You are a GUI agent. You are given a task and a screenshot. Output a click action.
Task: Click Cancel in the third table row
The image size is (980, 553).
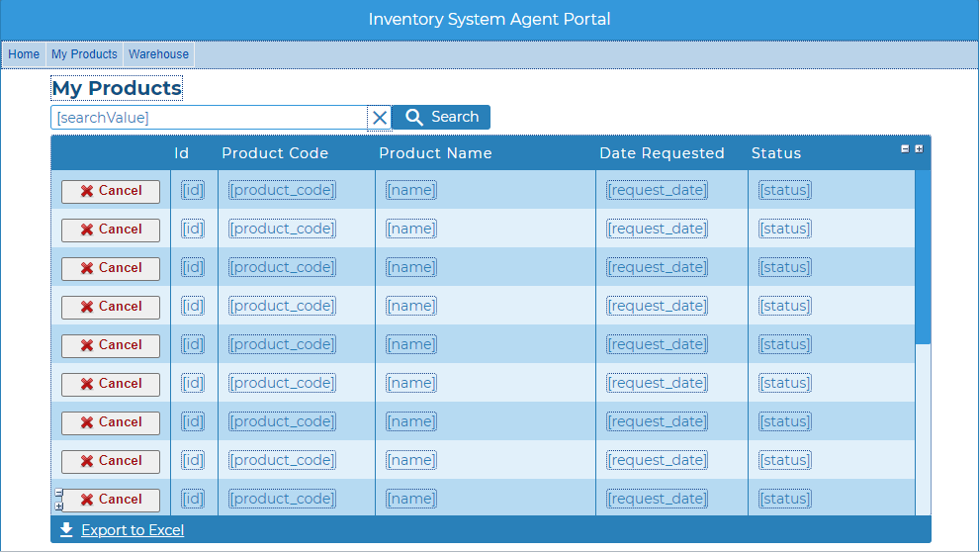(111, 268)
